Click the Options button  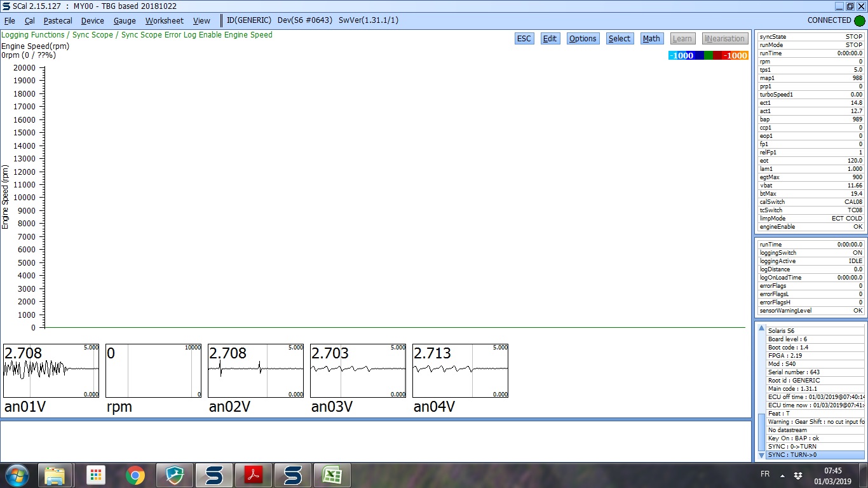point(582,39)
